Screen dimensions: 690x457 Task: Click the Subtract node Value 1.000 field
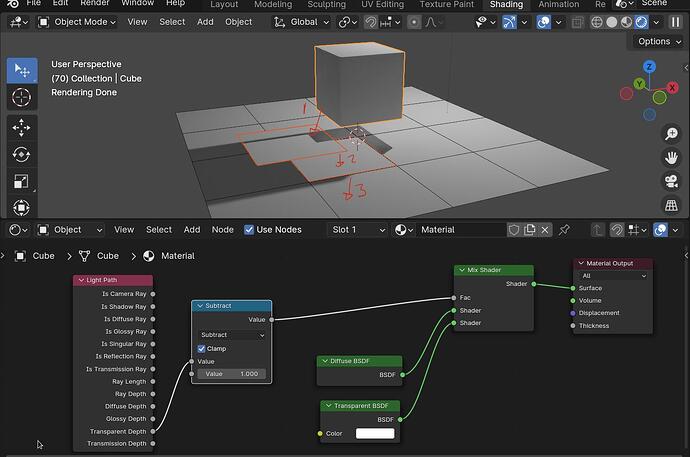click(x=231, y=374)
